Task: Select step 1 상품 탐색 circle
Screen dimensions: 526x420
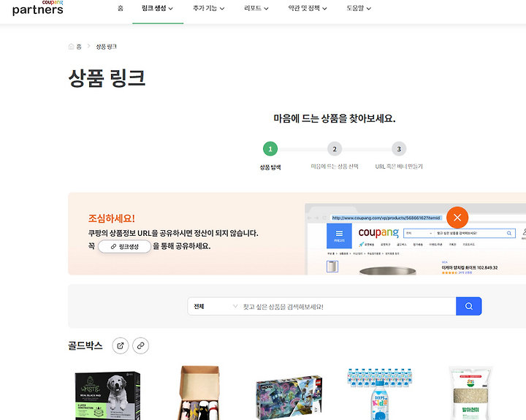Action: [270, 149]
